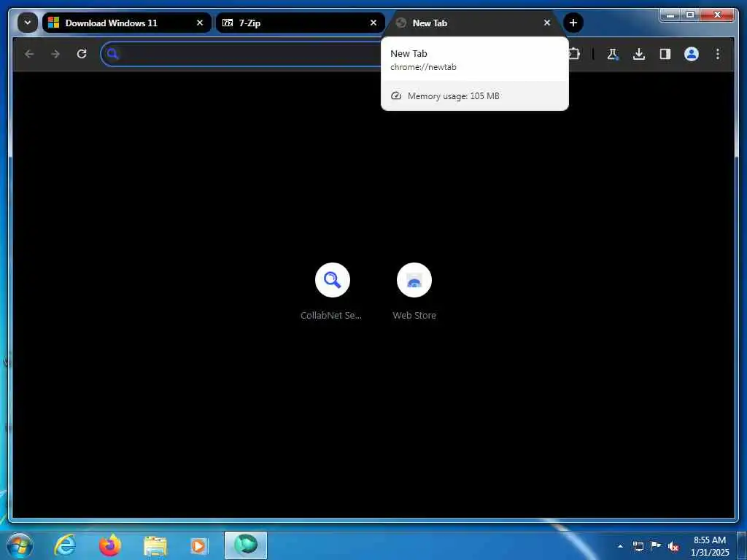
Task: Close the Download Windows 11 tab
Action: [x=200, y=23]
